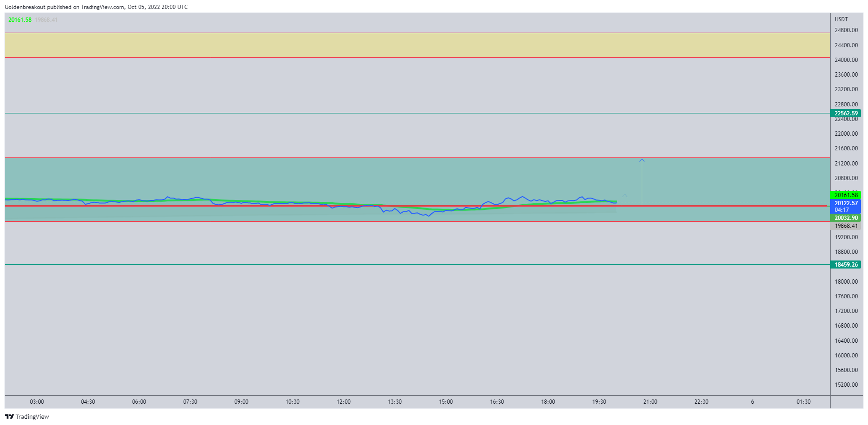The width and height of the screenshot is (868, 425).
Task: Click the 03:00 time axis label
Action: 37,402
